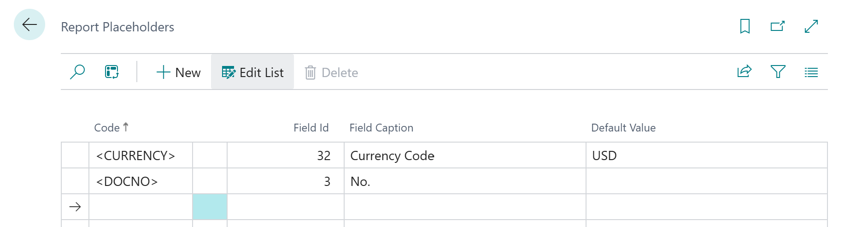Click the analysis view toggle icon
Screen dimensions: 868x227
coord(111,72)
